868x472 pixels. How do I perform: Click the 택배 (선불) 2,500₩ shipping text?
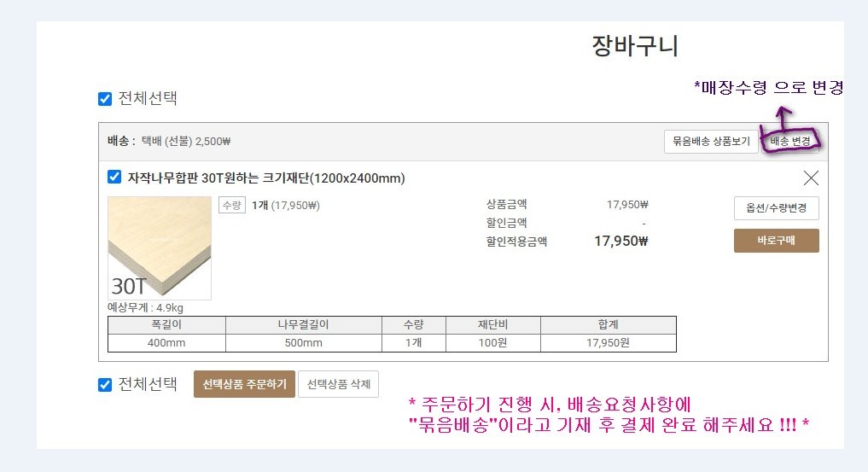click(186, 141)
